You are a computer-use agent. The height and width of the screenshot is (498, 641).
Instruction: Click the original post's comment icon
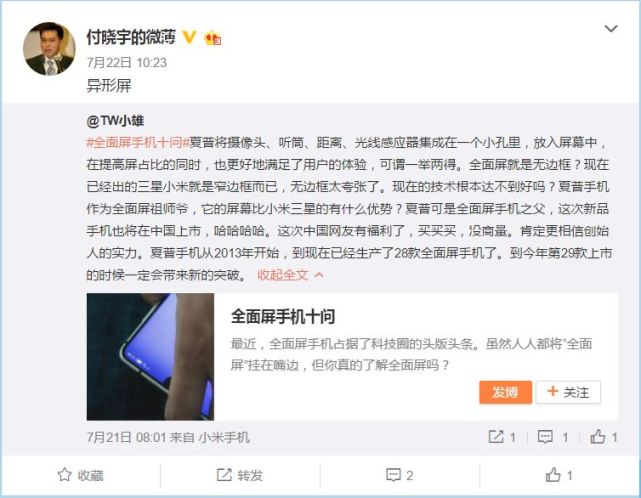[x=545, y=437]
